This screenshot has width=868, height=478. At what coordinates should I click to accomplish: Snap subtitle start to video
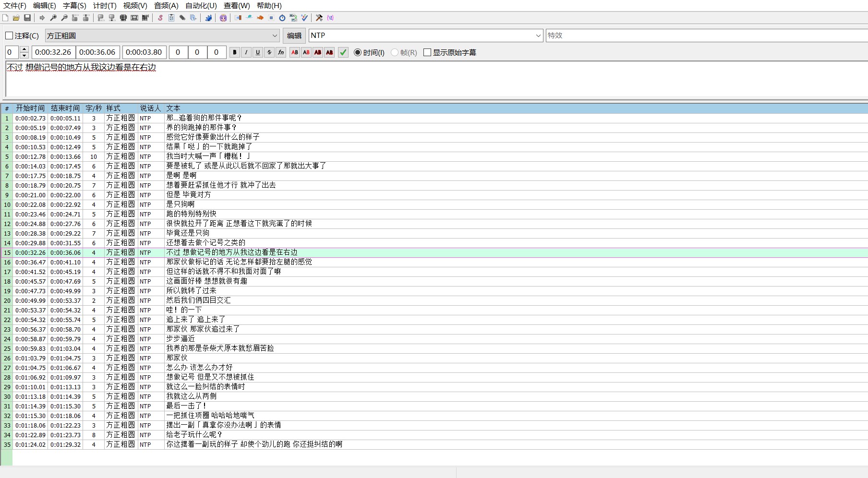coord(101,18)
